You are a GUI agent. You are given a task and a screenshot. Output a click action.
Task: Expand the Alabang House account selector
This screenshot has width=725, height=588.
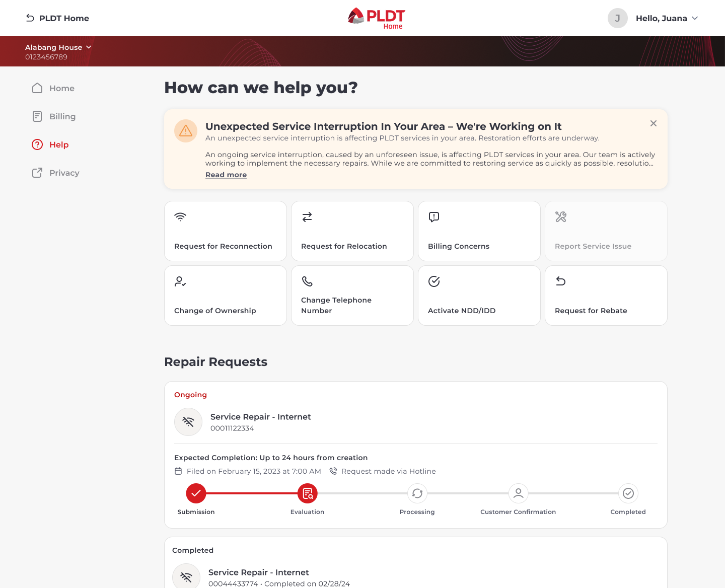(58, 47)
